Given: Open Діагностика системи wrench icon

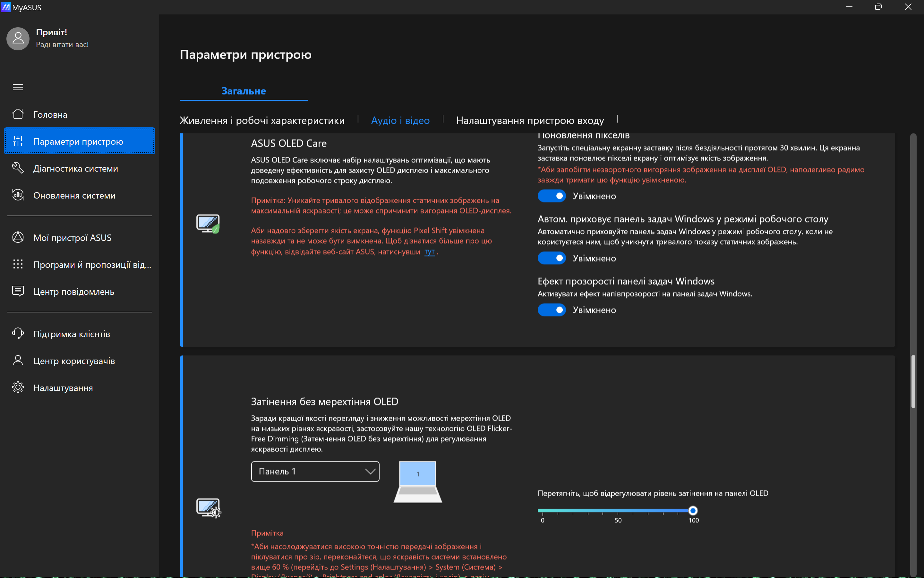Looking at the screenshot, I should [x=18, y=168].
